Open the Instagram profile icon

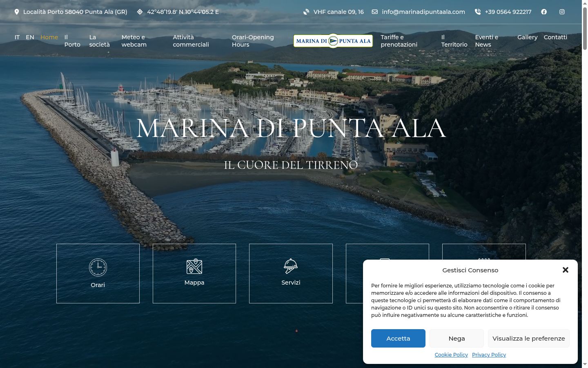point(562,12)
